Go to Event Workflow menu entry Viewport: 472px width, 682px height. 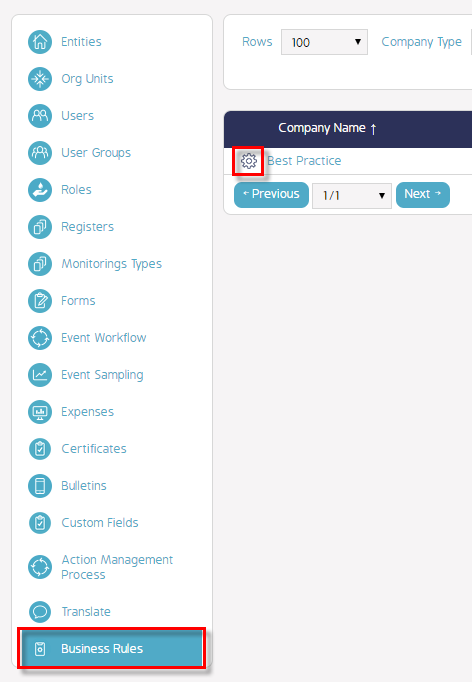[104, 338]
